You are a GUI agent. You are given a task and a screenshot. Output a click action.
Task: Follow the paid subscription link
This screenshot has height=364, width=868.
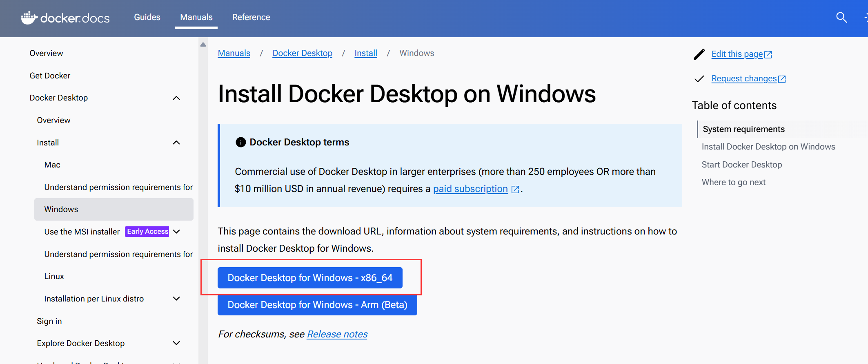(470, 189)
